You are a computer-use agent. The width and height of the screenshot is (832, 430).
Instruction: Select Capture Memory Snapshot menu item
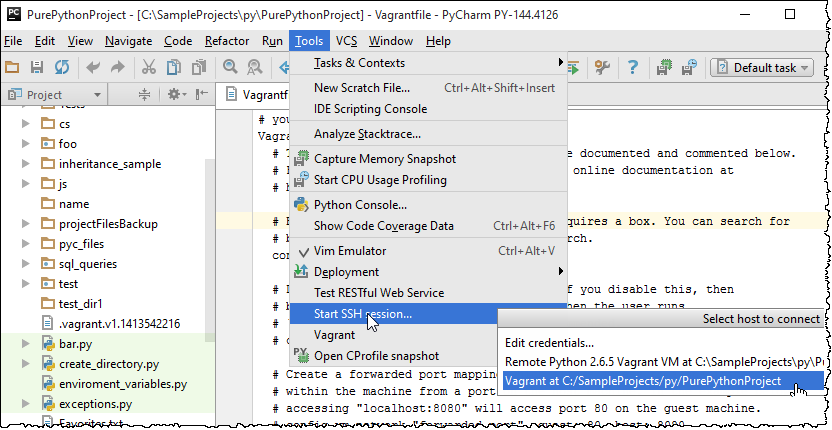tap(428, 159)
